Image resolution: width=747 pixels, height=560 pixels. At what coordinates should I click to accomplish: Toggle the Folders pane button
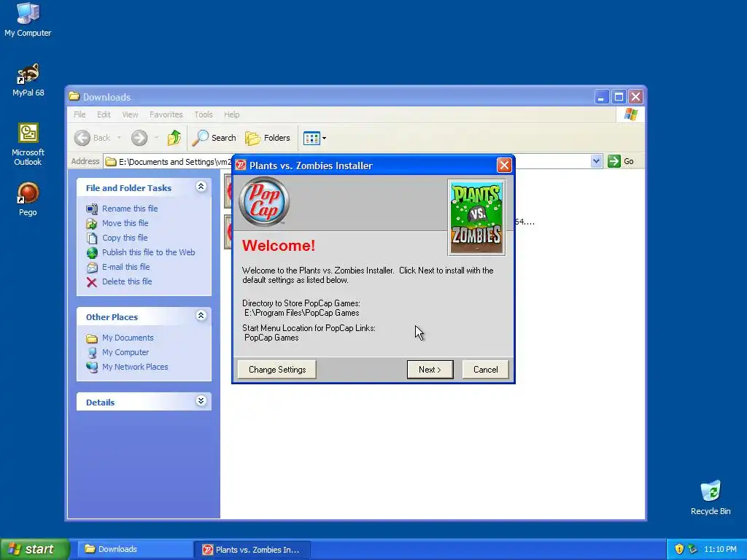267,138
